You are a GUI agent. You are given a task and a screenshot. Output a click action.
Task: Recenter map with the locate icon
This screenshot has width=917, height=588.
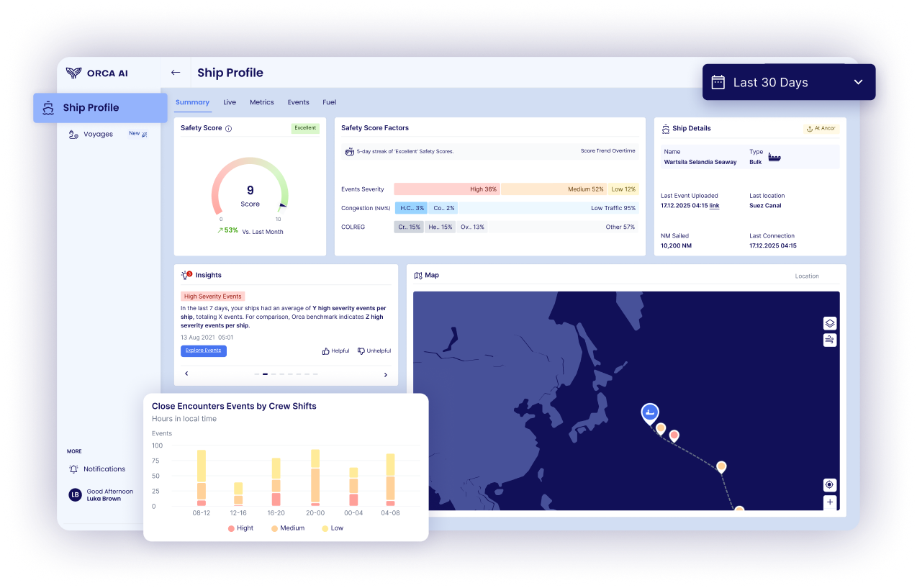pos(830,485)
